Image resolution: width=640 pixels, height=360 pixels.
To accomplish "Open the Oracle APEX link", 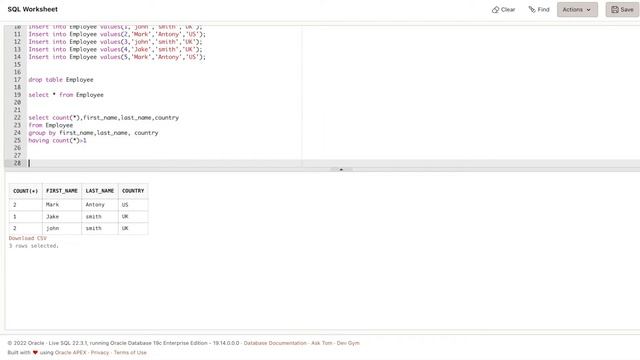I will [71, 352].
